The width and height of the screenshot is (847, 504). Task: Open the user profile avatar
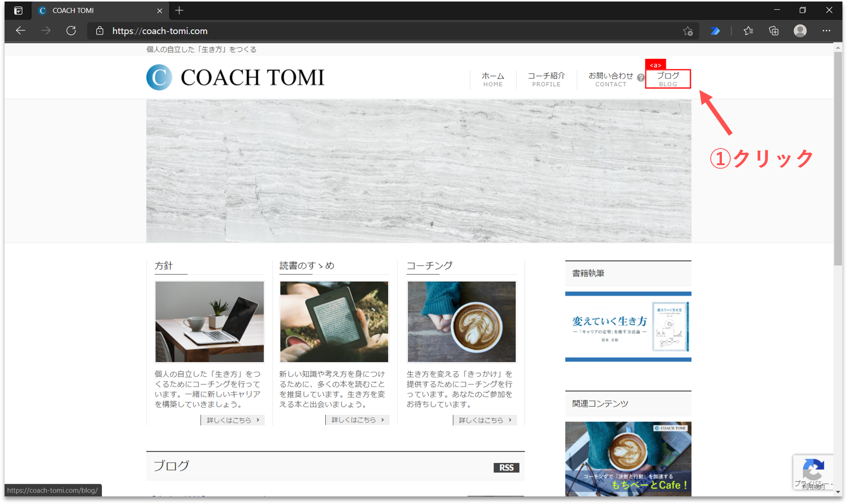click(800, 31)
